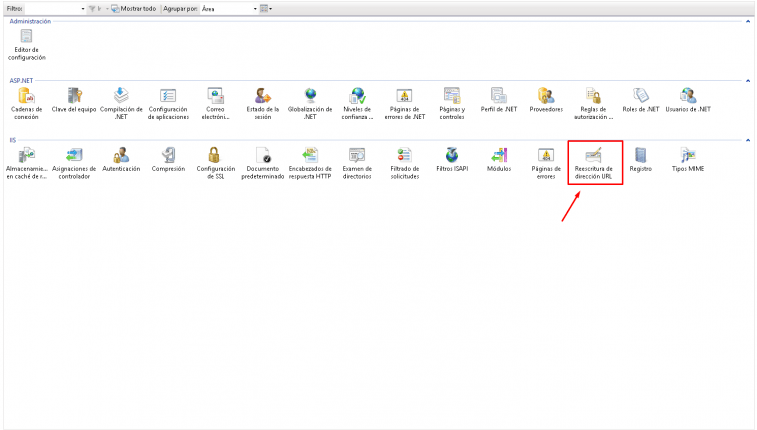Open Autenticación feature
757x430 pixels.
click(121, 160)
